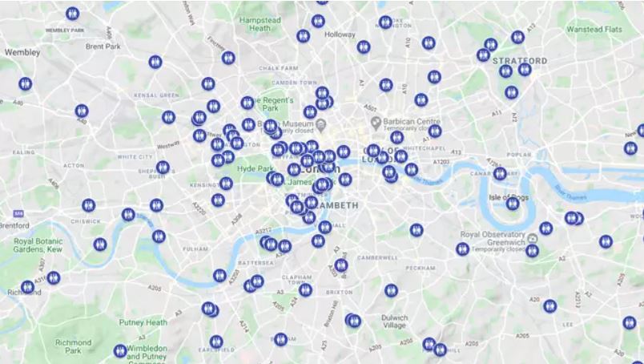The height and width of the screenshot is (364, 644).
Task: Click the toilet marker near Wembley Park
Action: (x=73, y=14)
